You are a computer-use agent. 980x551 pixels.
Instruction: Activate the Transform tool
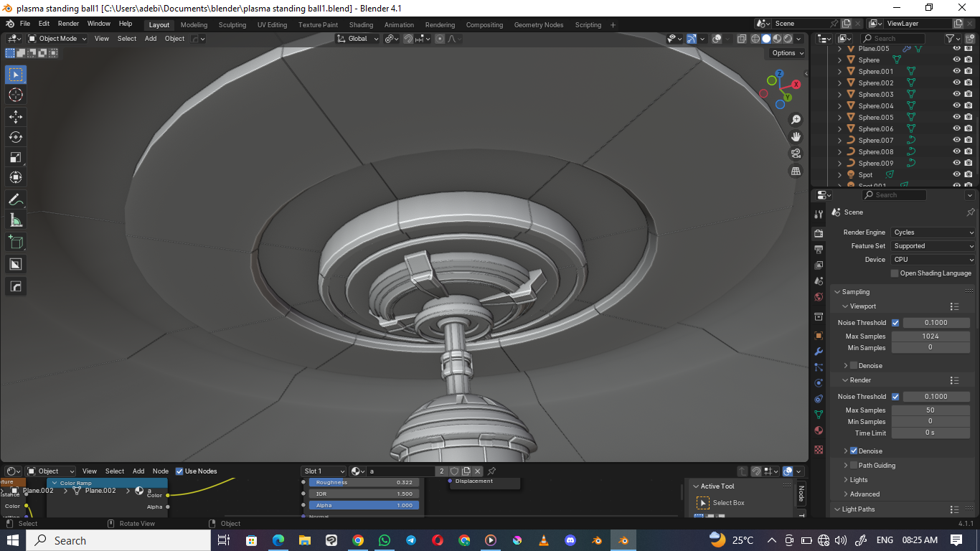coord(16,177)
